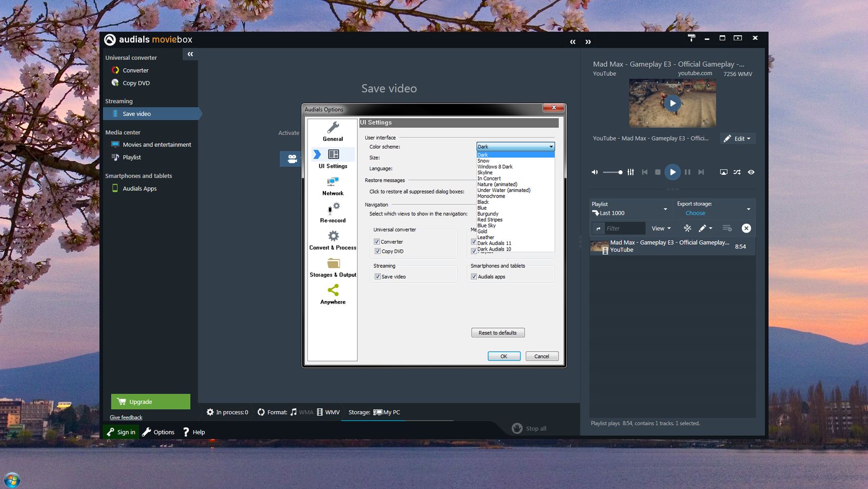Open the Anywhere sharing options section

[333, 295]
